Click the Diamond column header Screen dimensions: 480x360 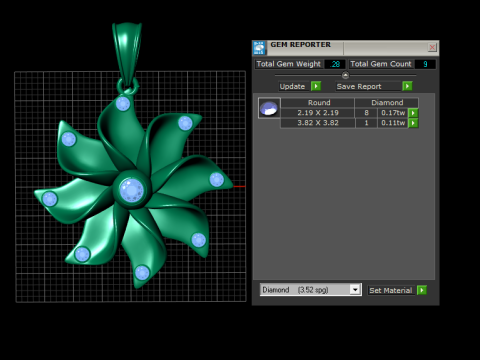click(387, 103)
